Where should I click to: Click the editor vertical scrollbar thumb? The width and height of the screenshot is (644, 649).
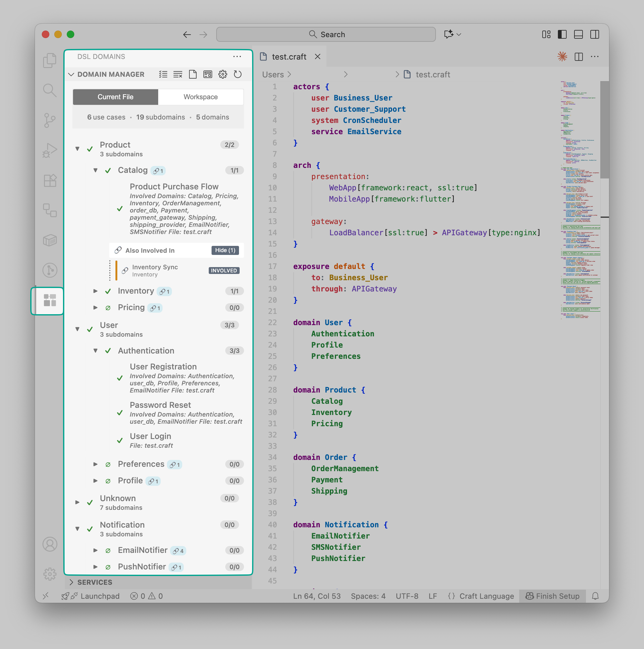coord(604,129)
